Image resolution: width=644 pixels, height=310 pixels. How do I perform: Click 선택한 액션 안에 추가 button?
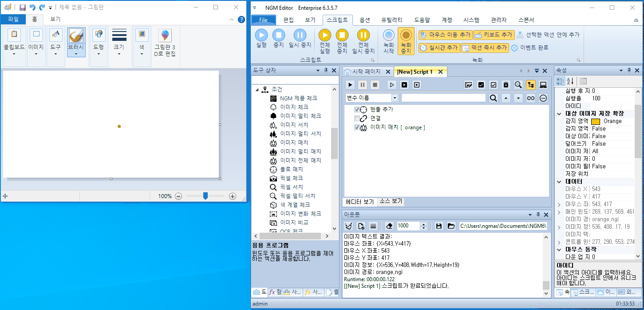coord(548,35)
